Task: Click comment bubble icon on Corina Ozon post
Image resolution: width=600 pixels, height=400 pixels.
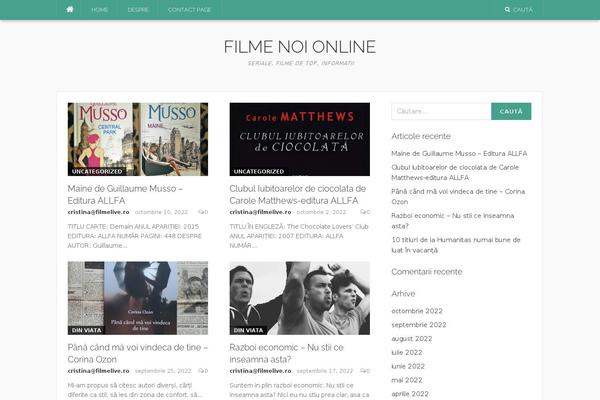Action: click(201, 371)
